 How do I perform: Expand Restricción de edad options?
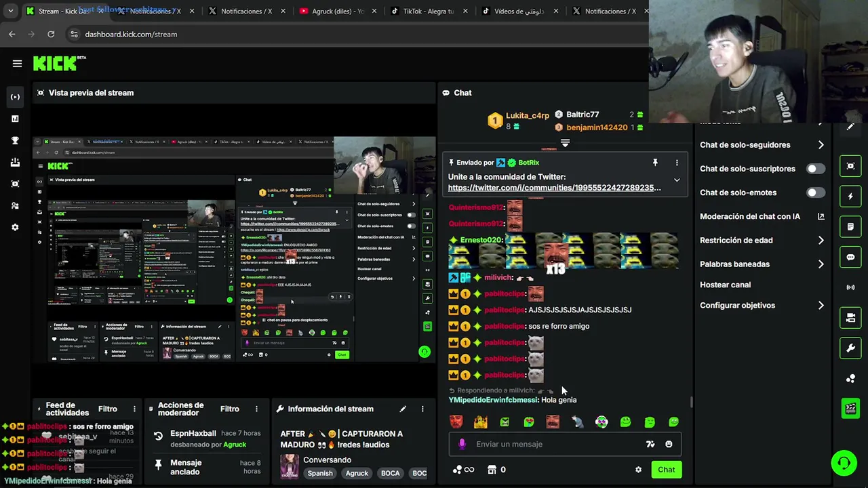tap(821, 241)
